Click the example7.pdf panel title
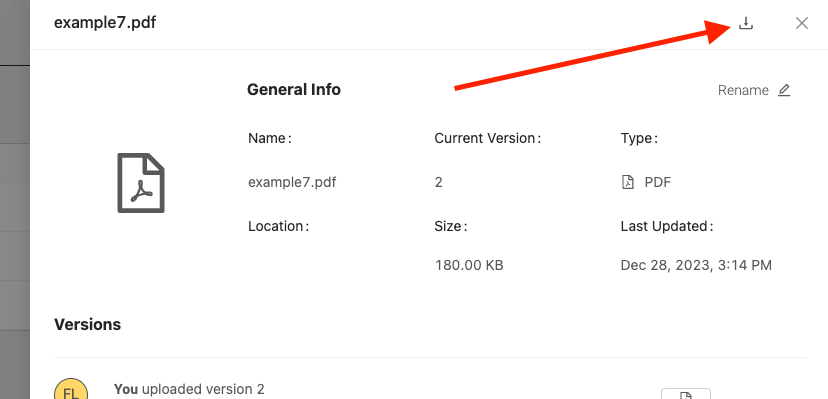Image resolution: width=828 pixels, height=399 pixels. [x=105, y=23]
